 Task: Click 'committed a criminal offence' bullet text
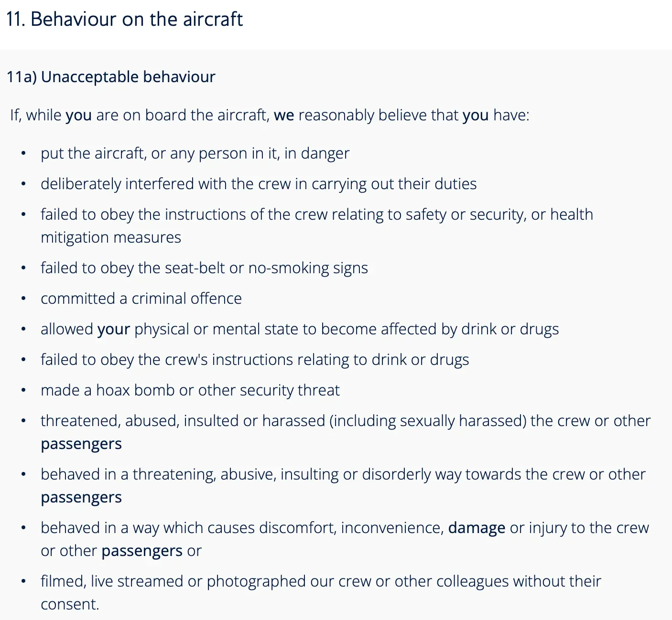point(141,299)
